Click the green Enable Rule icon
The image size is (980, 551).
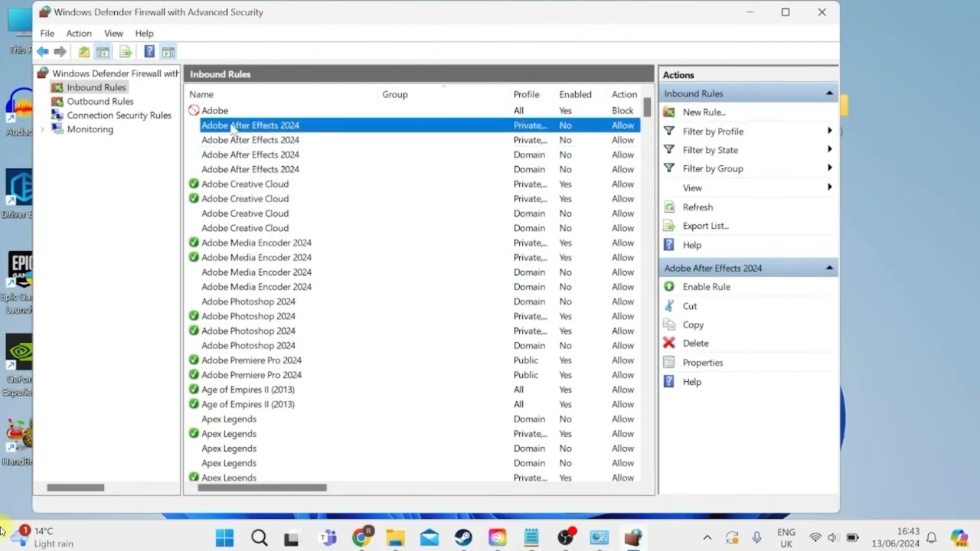[669, 287]
